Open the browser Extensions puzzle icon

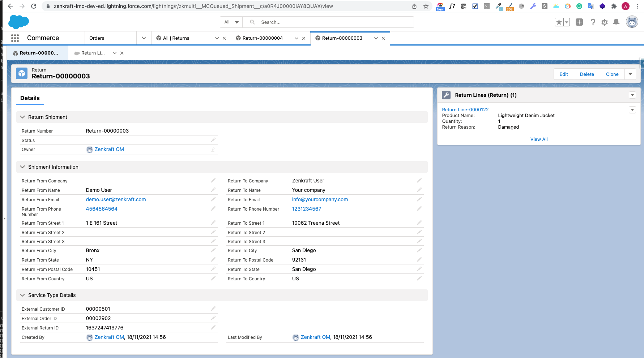pos(614,6)
